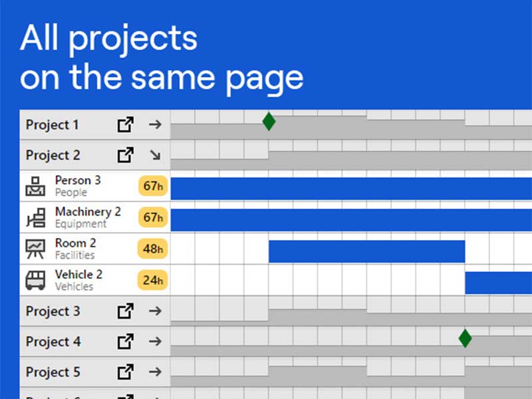
Task: Click the Room 2 48h badge
Action: [153, 249]
